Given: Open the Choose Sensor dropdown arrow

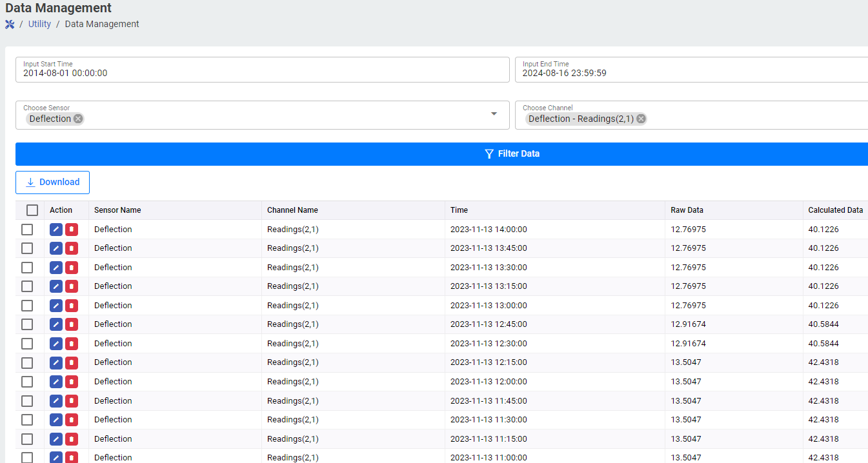Looking at the screenshot, I should [494, 114].
